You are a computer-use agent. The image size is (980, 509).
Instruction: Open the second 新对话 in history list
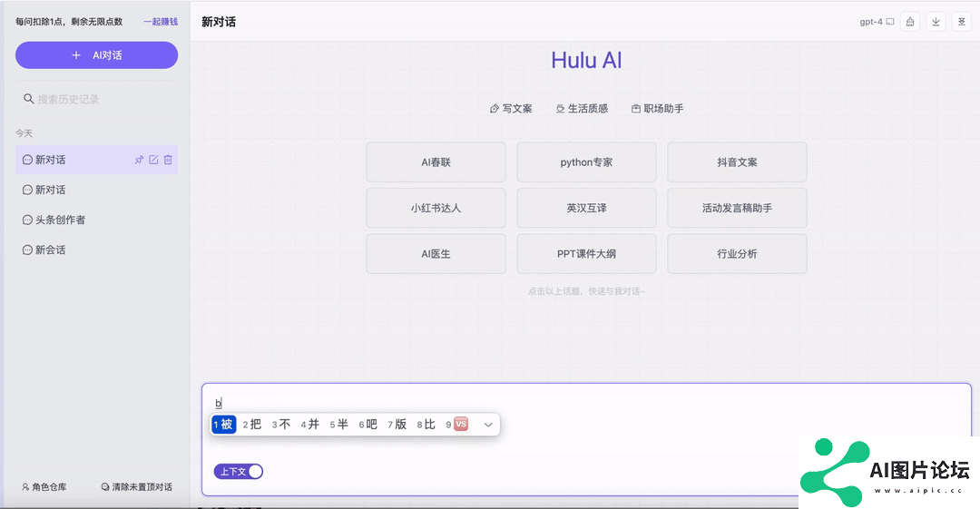click(x=96, y=191)
